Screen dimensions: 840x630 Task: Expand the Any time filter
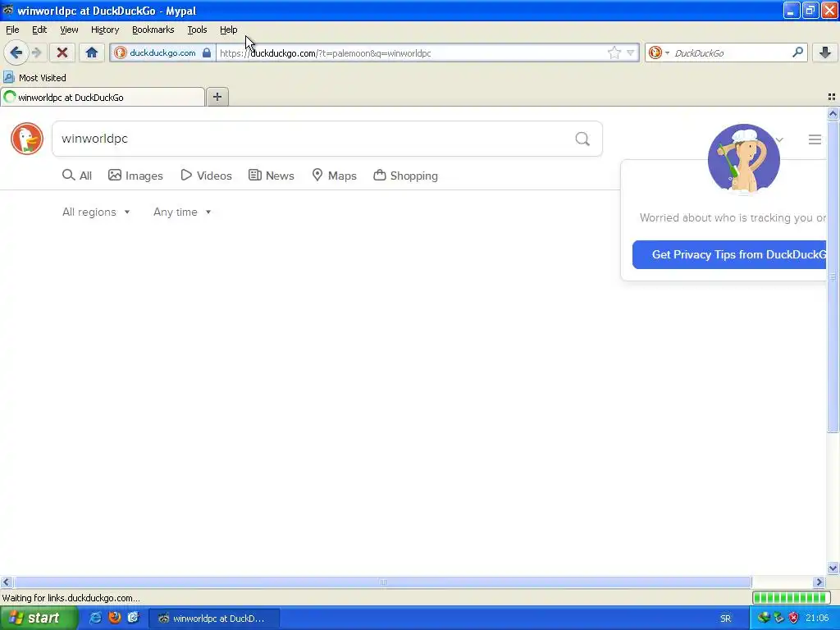tap(182, 212)
